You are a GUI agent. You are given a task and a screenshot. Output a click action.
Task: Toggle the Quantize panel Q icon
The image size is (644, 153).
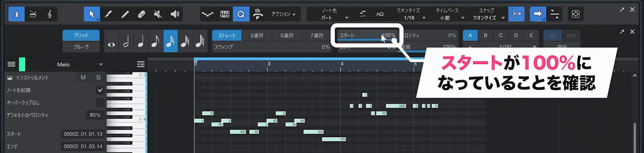[x=241, y=14]
